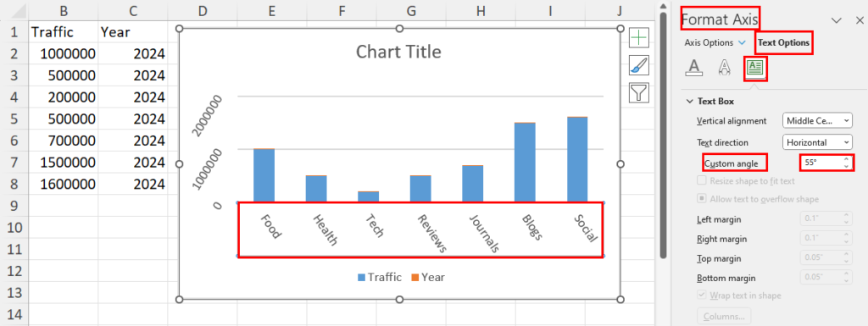Select cell containing 1600000
868x326 pixels.
tap(64, 184)
